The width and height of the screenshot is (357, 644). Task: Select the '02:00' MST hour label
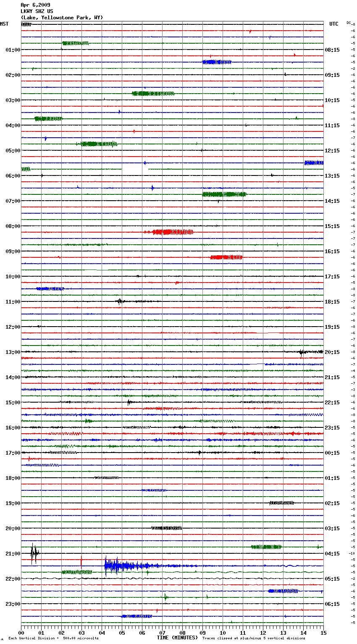click(13, 75)
